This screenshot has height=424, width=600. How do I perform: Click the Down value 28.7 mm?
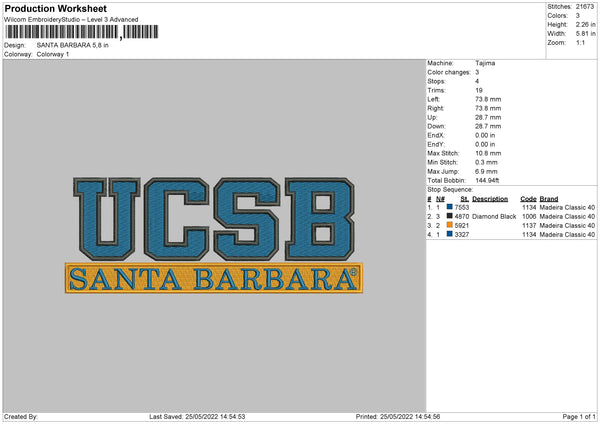[x=488, y=126]
